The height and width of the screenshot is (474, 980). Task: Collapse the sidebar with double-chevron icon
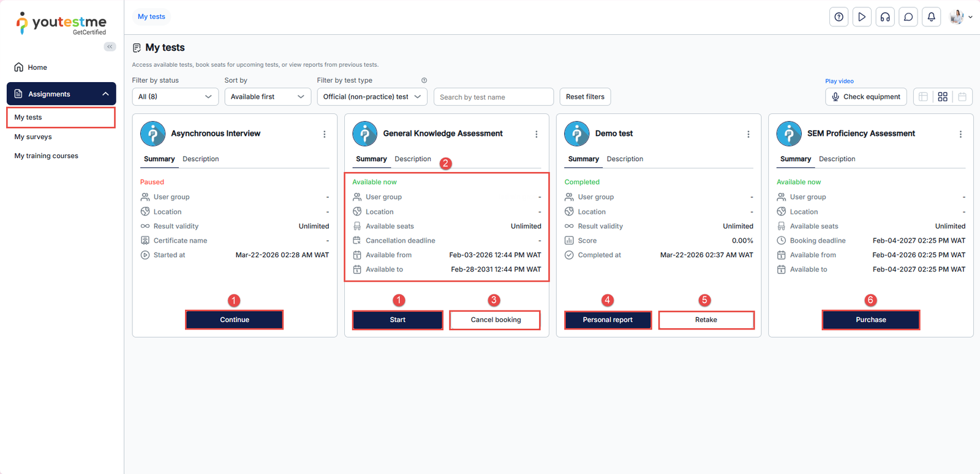pyautogui.click(x=110, y=47)
